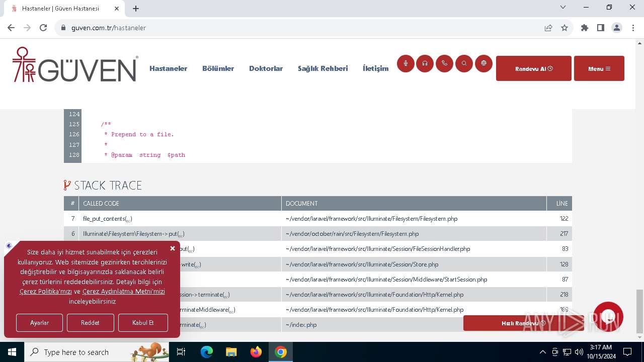Select the file_put_contents stack trace row
The width and height of the screenshot is (644, 362).
318,219
